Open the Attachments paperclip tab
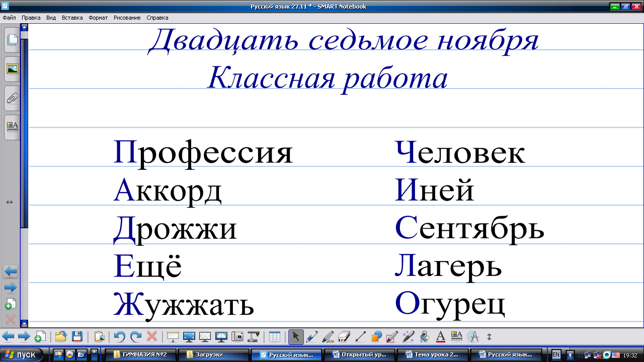Screen dimensions: 644x362 click(x=12, y=98)
